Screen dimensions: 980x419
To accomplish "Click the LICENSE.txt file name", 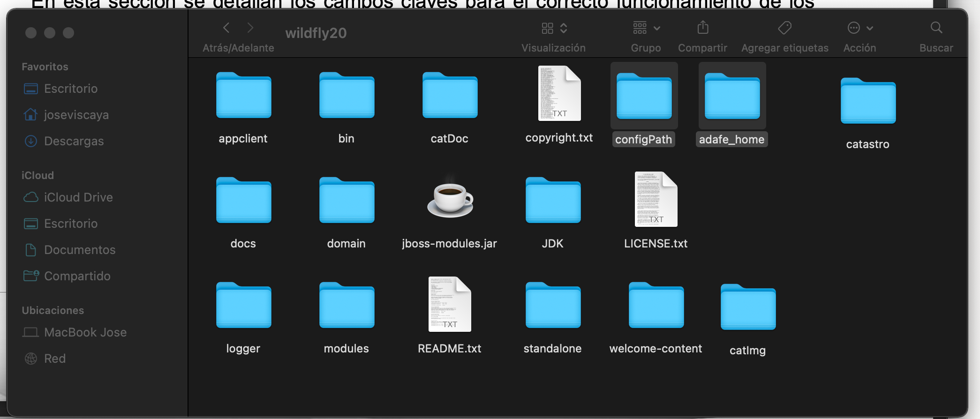I will 656,244.
